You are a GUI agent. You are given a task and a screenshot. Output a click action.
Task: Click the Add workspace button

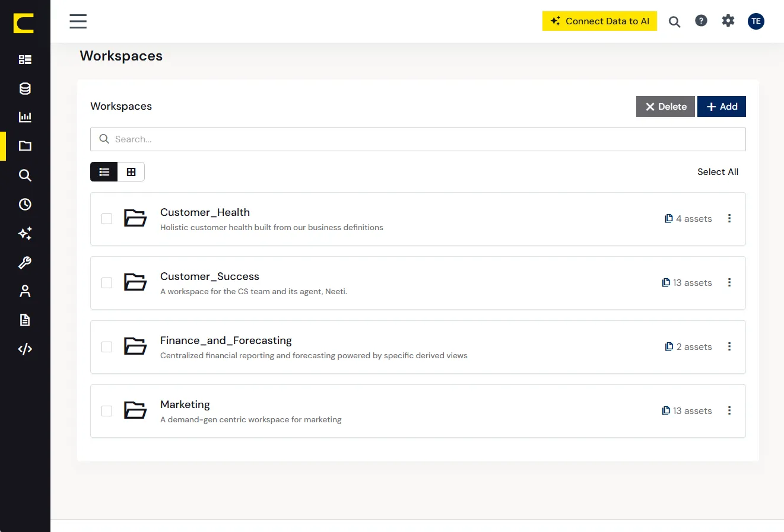pyautogui.click(x=722, y=107)
